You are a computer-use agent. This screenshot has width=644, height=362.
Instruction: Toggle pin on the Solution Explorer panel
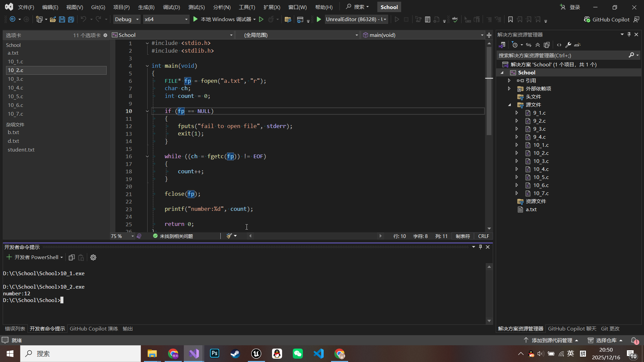(x=629, y=35)
